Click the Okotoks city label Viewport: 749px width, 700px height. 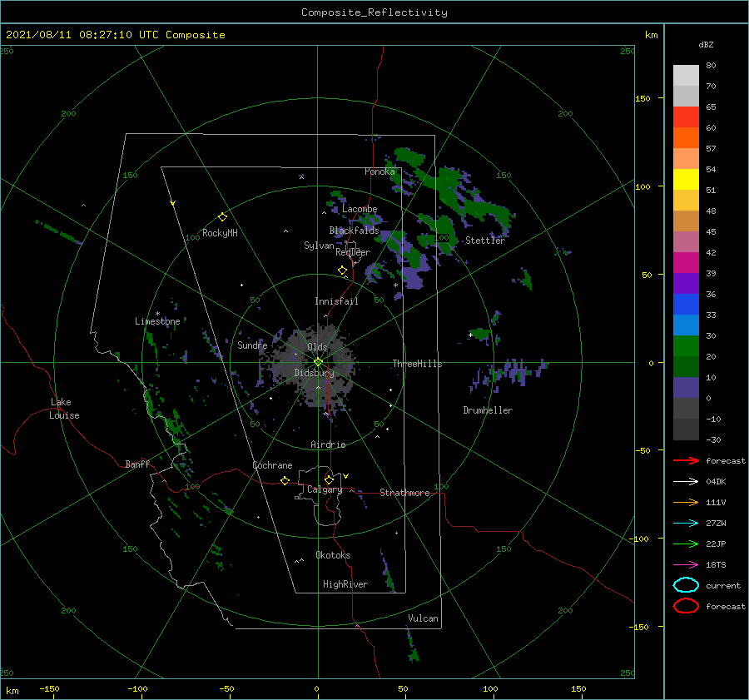(x=333, y=555)
